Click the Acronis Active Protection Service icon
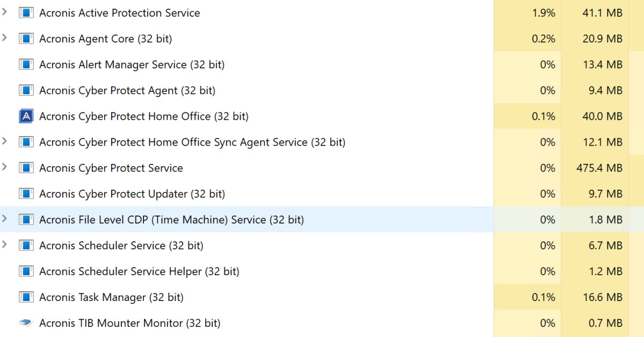The width and height of the screenshot is (644, 337). 26,13
